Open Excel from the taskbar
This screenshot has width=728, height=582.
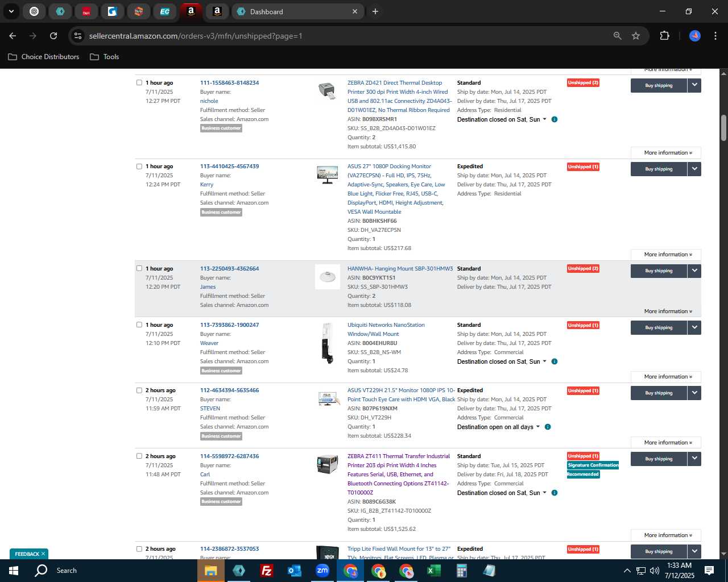pyautogui.click(x=434, y=571)
